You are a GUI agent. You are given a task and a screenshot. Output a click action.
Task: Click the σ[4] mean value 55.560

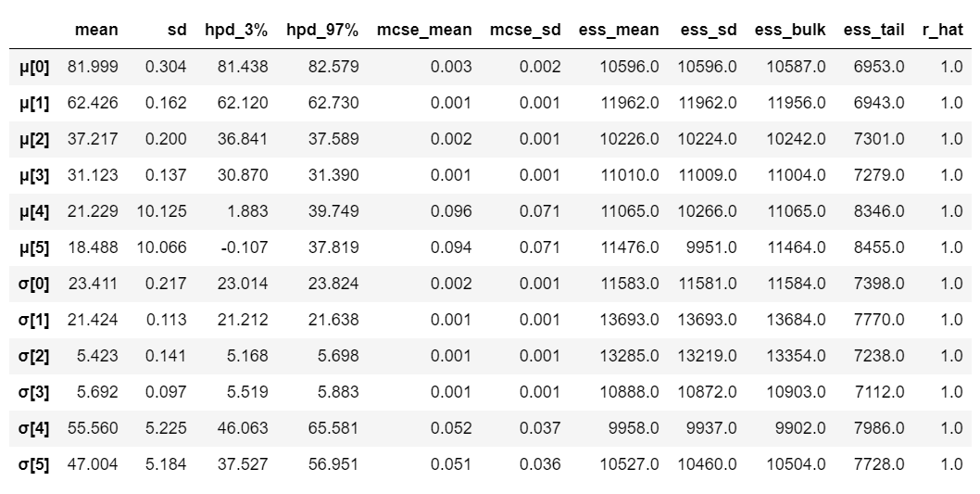[x=94, y=428]
